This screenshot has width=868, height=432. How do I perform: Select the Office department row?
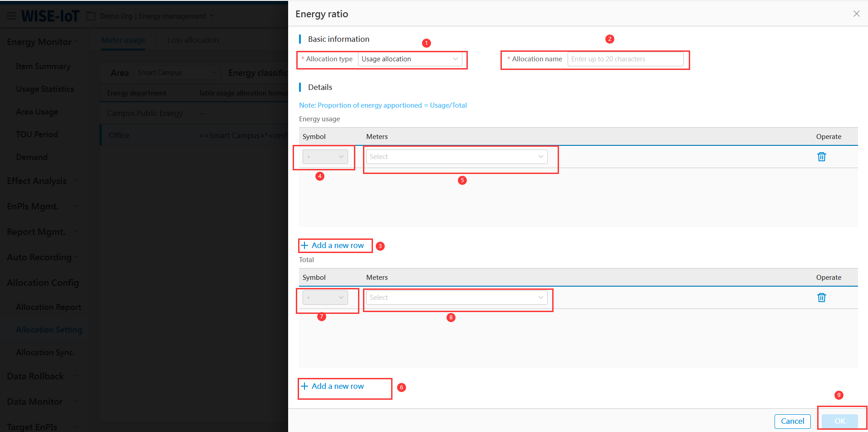pos(119,135)
